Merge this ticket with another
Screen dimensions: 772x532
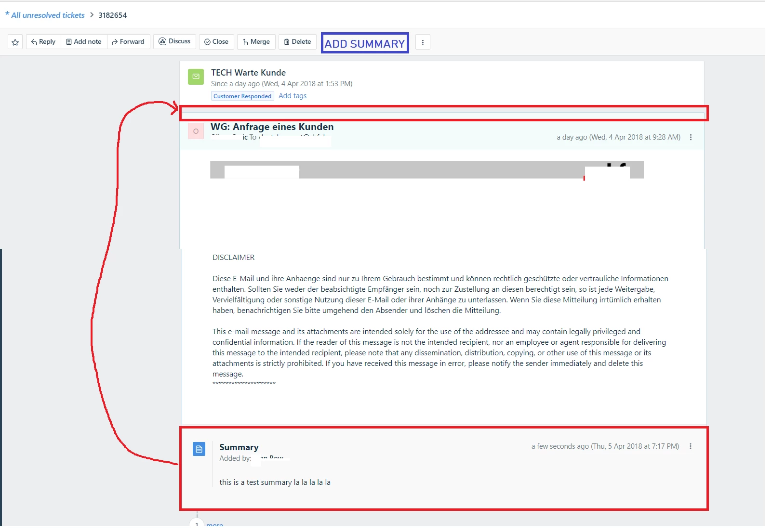click(256, 42)
